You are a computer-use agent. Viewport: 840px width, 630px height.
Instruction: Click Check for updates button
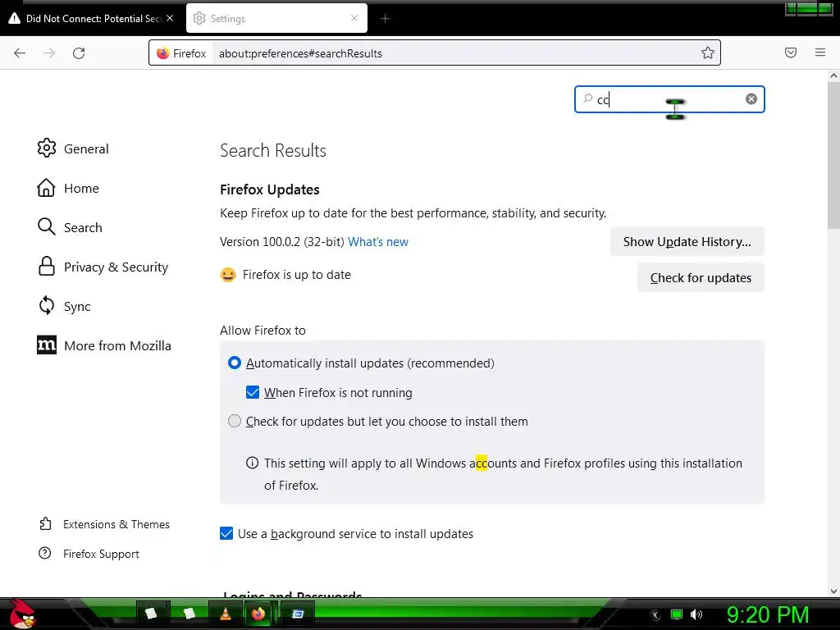tap(701, 277)
